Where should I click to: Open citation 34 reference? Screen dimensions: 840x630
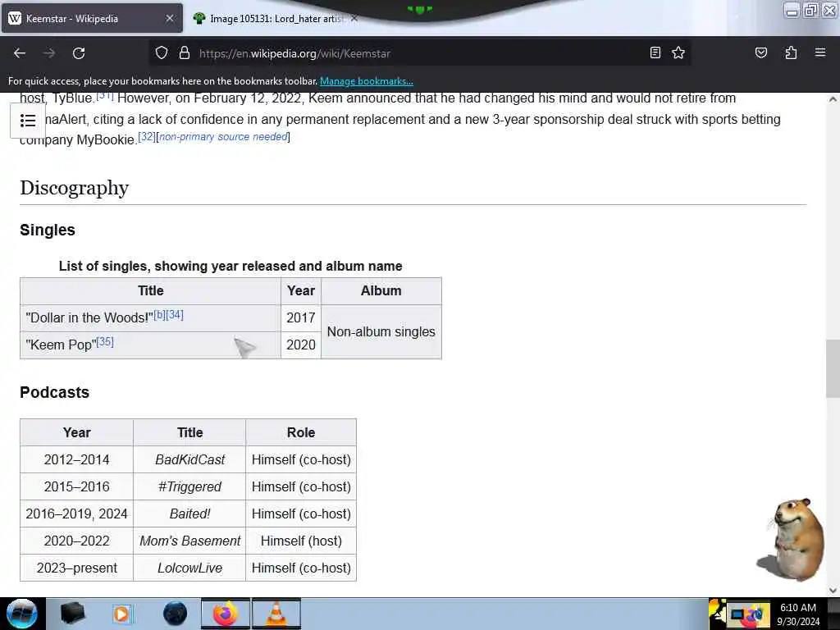175,314
